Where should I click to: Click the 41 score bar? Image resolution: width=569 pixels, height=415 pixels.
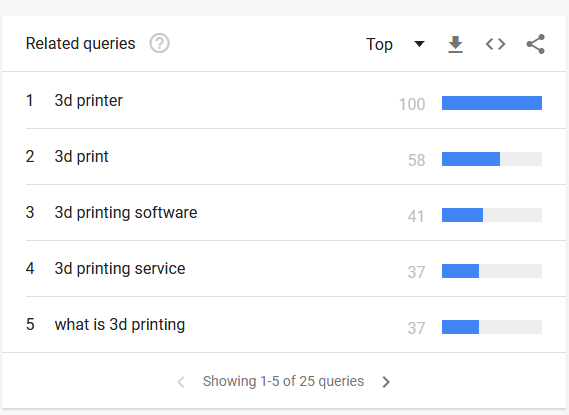492,215
